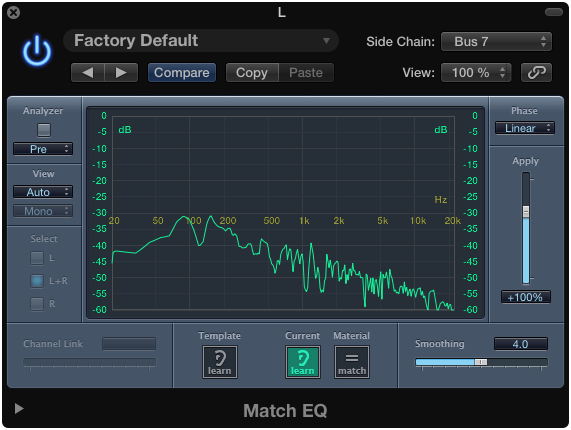The image size is (571, 430).
Task: Click the Select section label
Action: (44, 239)
